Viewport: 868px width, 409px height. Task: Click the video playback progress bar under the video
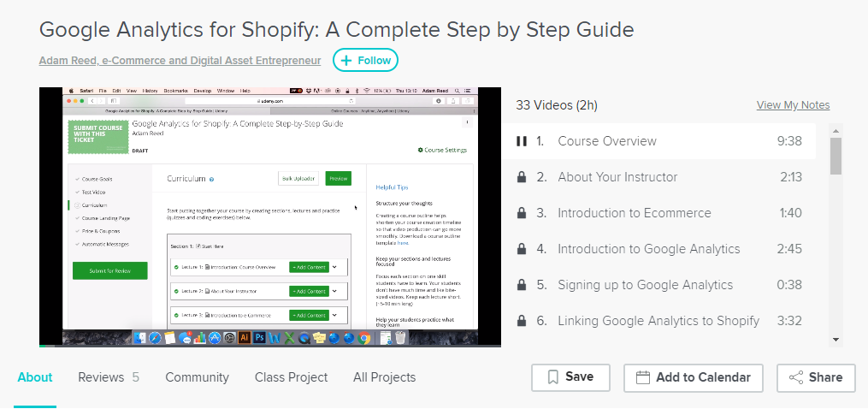(270, 346)
